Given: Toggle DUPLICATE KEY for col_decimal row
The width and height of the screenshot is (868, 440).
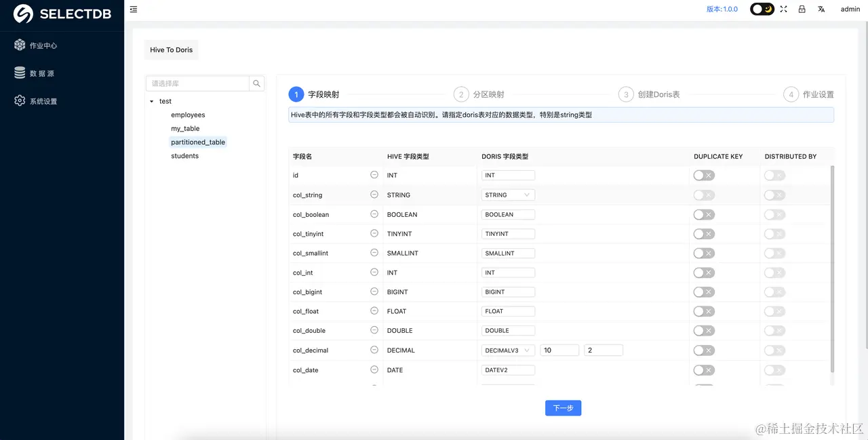Looking at the screenshot, I should 704,351.
